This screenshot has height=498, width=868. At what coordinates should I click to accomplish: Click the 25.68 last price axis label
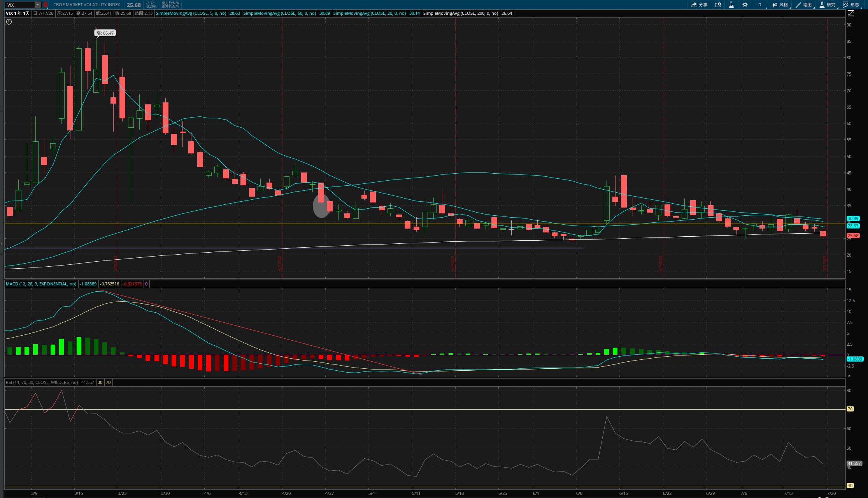pyautogui.click(x=853, y=236)
